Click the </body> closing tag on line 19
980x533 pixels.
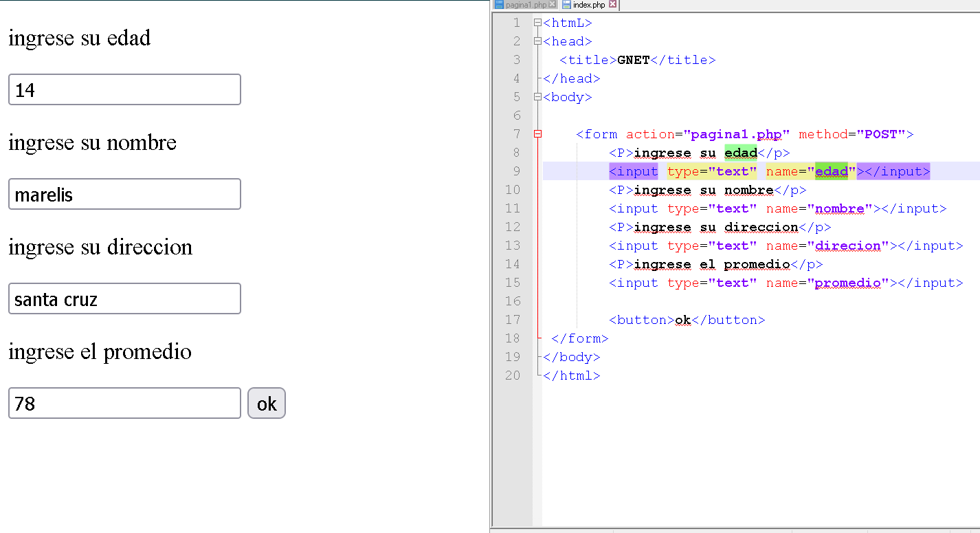[x=572, y=357]
